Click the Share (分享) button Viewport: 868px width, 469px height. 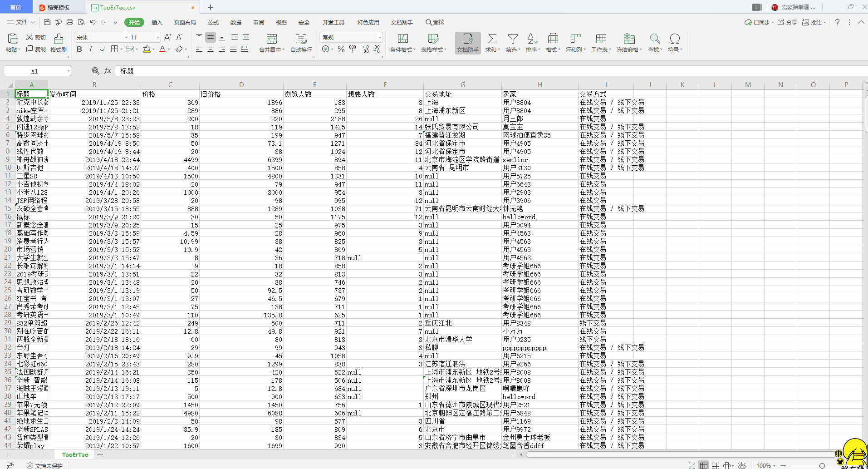coord(787,22)
